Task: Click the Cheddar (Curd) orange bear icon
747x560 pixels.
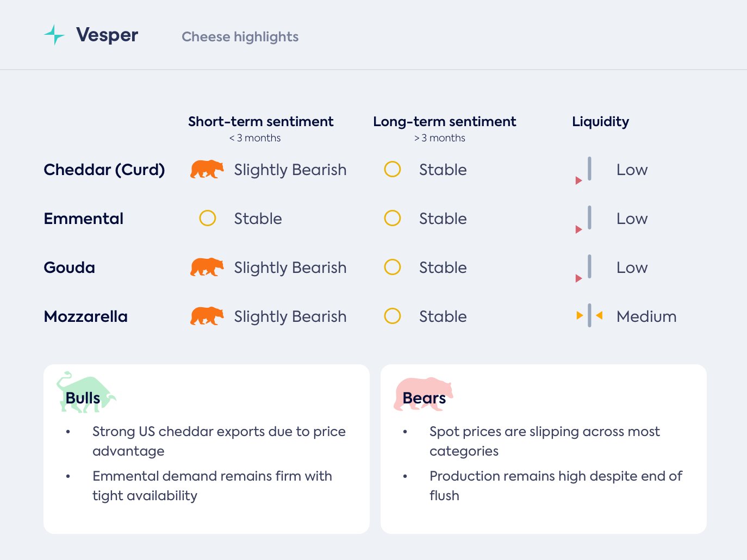Action: point(207,170)
